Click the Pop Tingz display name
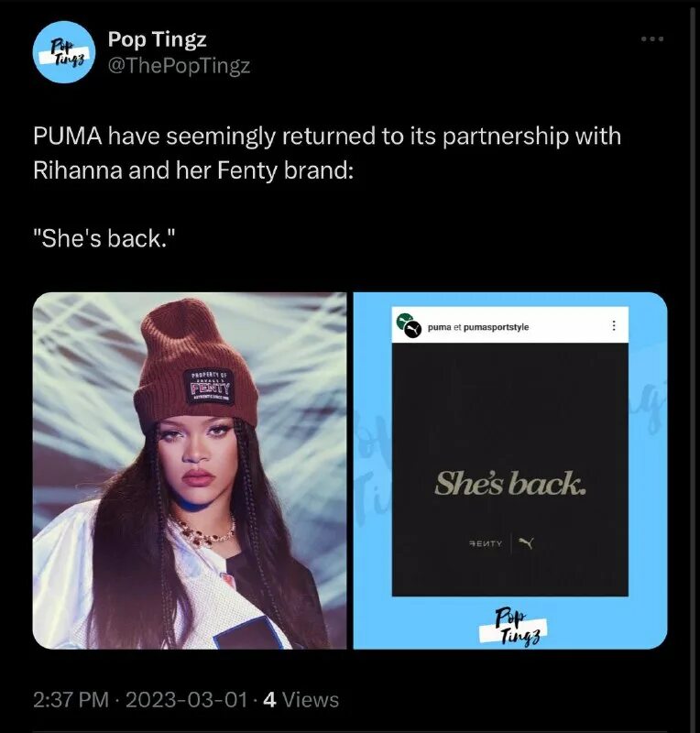 (157, 38)
